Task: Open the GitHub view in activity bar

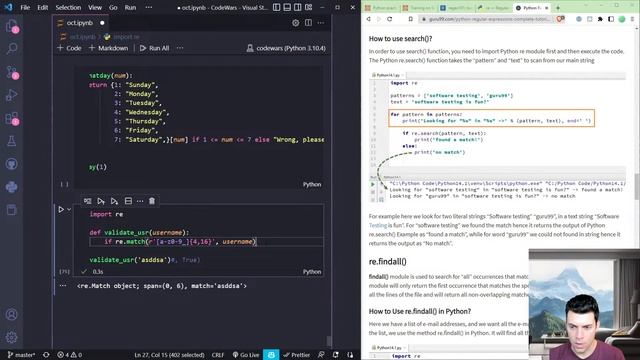Action: (11, 164)
